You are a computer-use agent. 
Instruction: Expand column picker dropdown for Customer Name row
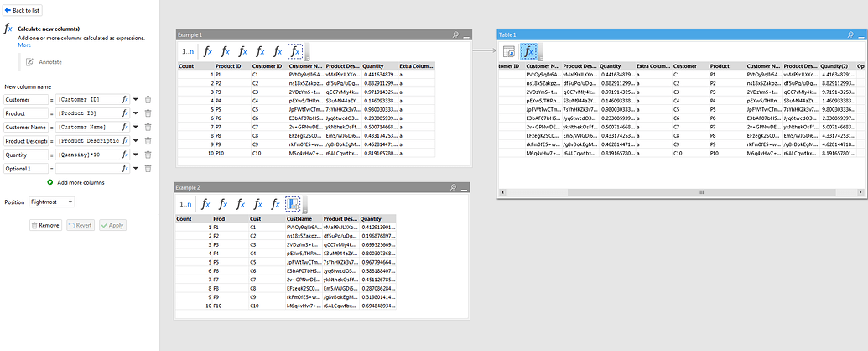click(136, 127)
